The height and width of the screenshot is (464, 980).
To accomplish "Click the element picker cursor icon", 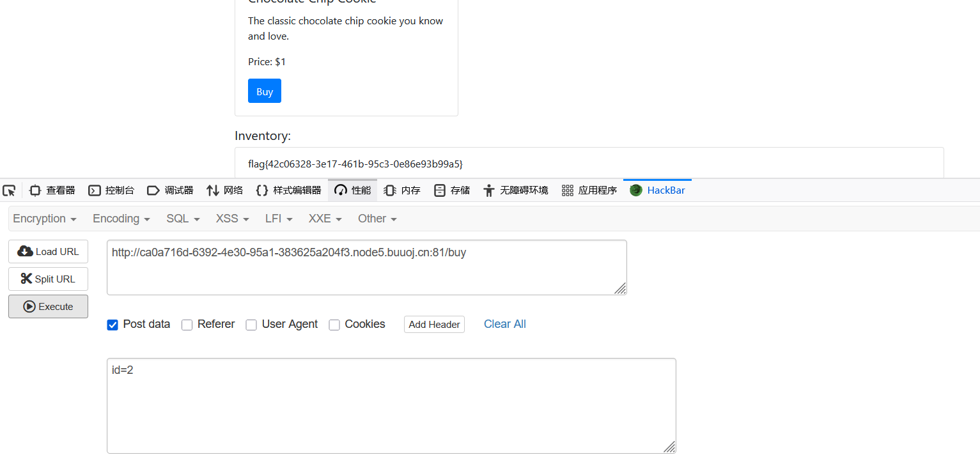I will pyautogui.click(x=9, y=190).
